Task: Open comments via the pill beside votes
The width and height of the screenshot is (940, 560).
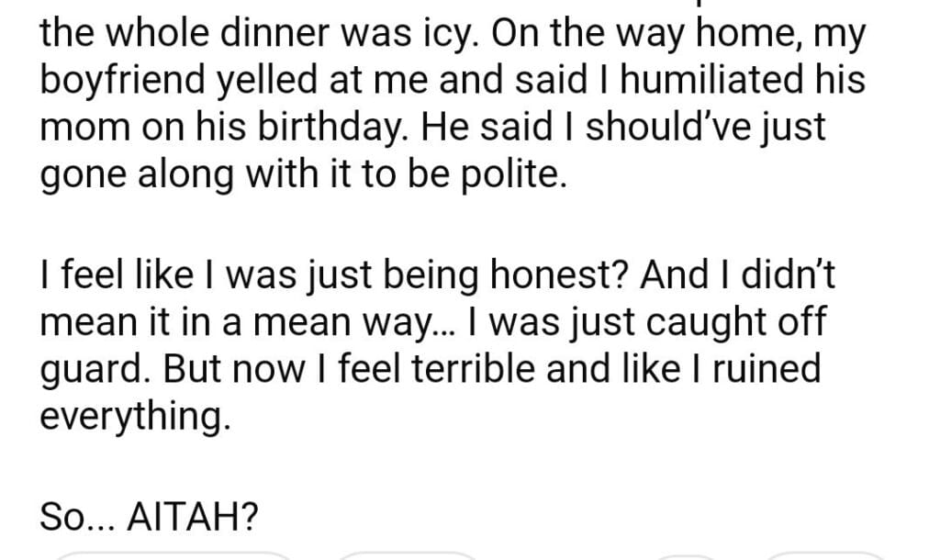Action: pos(407,555)
